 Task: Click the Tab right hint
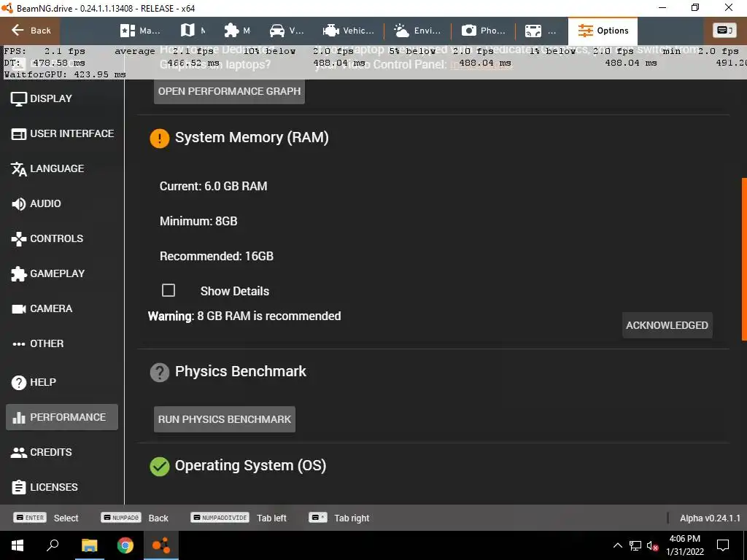point(339,518)
